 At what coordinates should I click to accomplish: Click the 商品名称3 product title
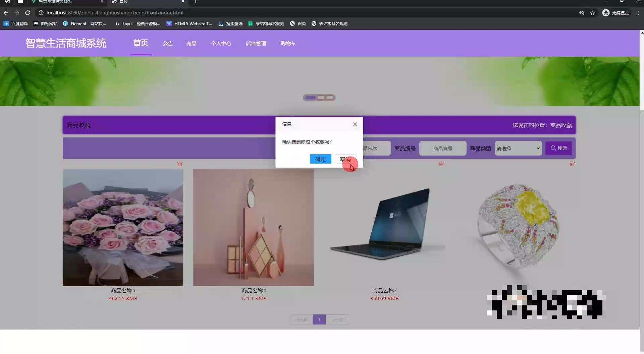(x=384, y=290)
